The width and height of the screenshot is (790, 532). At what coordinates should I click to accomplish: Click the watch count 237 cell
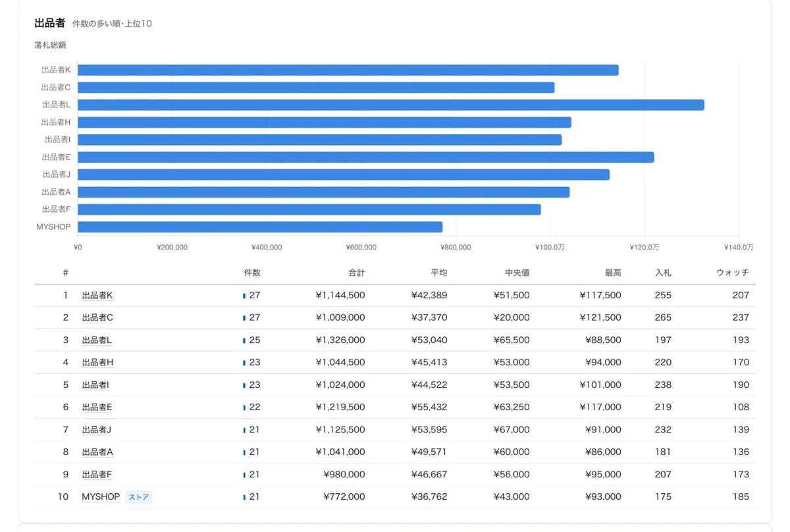(x=741, y=318)
